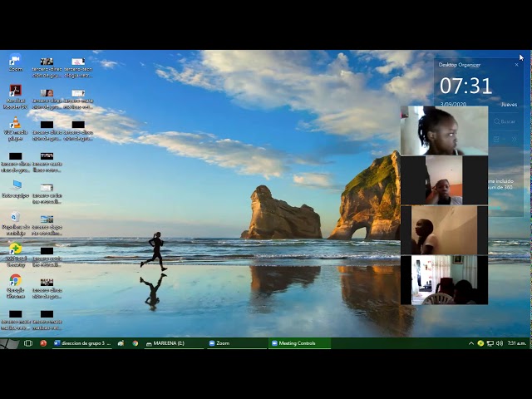Image resolution: width=532 pixels, height=399 pixels.
Task: Select the participant video against the beige wall
Action: coord(444,230)
